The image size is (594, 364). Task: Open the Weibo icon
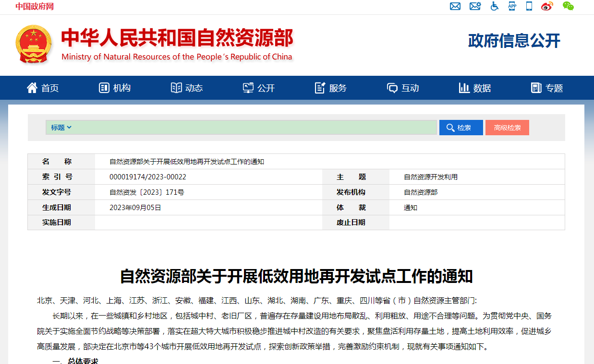tap(547, 6)
